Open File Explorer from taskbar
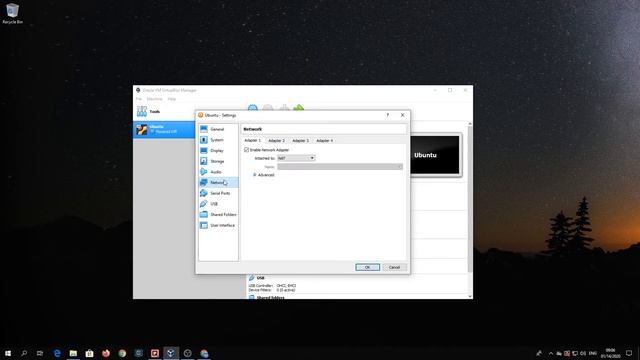The height and width of the screenshot is (360, 640). point(73,353)
